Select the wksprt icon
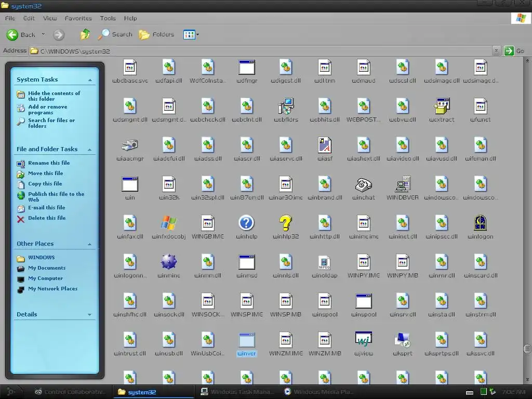Screen dimensions: 532x399 403,340
